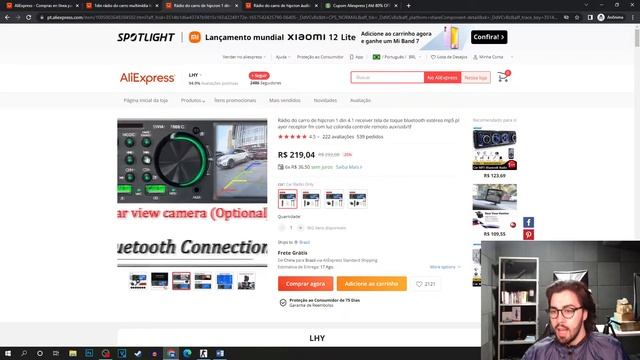Click Comprar agora button
Image resolution: width=640 pixels, height=360 pixels.
[305, 284]
